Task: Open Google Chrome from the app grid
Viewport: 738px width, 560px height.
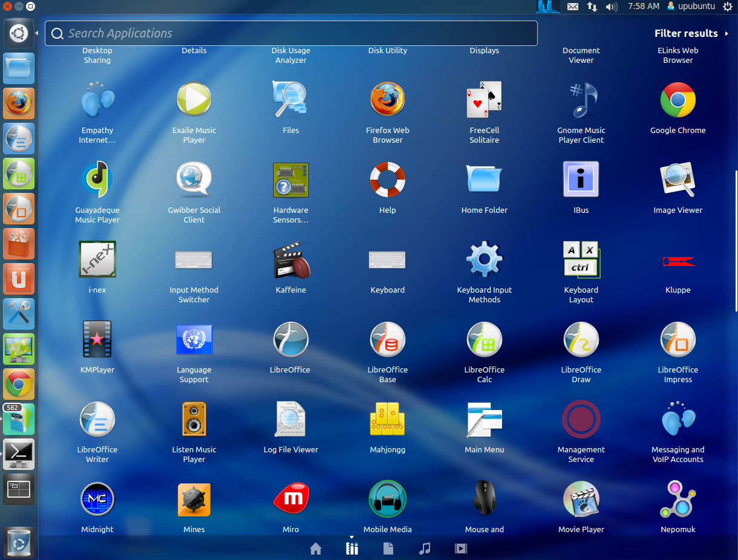Action: [x=678, y=100]
